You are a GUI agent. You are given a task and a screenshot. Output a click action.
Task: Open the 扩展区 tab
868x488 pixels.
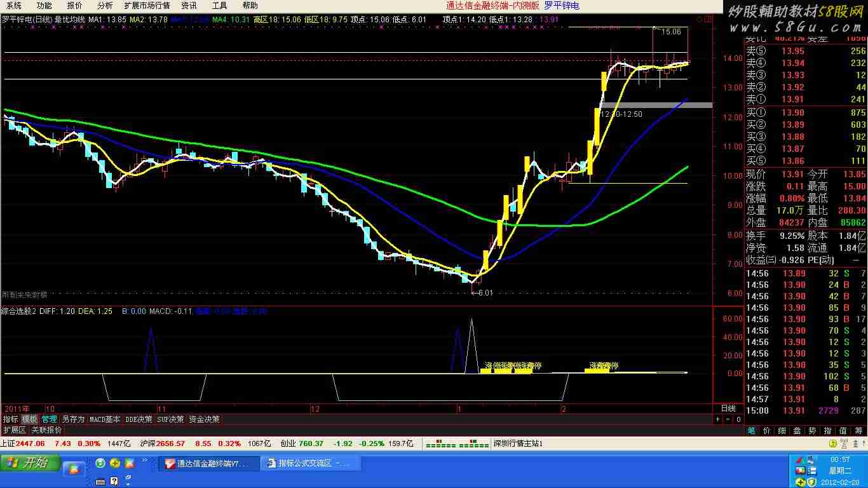coord(15,430)
